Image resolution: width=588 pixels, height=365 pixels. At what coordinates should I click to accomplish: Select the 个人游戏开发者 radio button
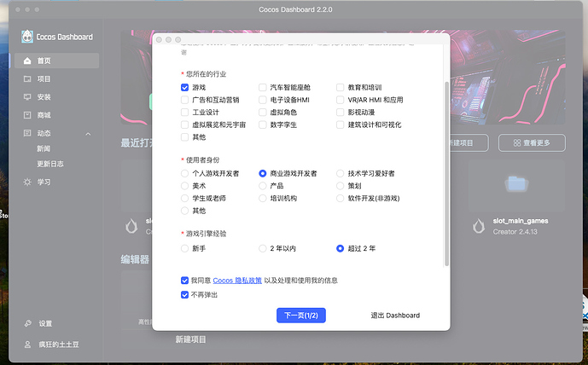[184, 173]
